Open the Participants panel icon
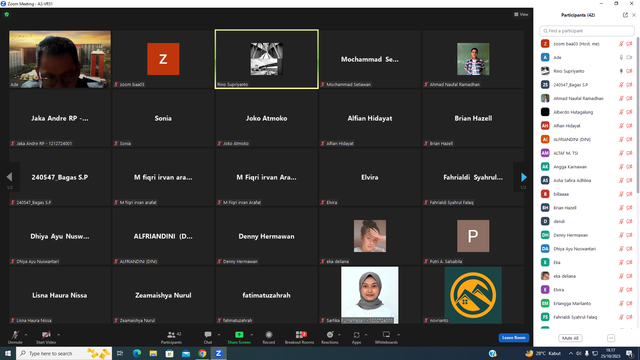This screenshot has width=640, height=360. 171,335
